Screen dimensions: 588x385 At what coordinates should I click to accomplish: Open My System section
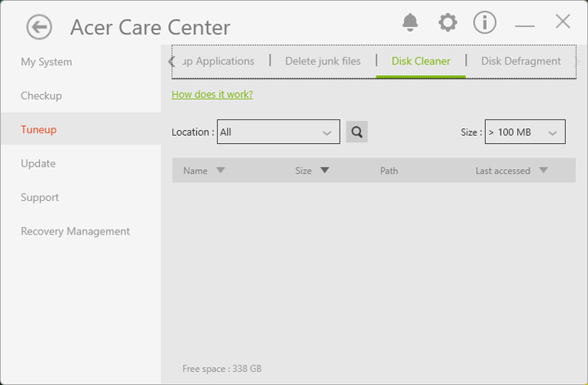click(x=47, y=61)
